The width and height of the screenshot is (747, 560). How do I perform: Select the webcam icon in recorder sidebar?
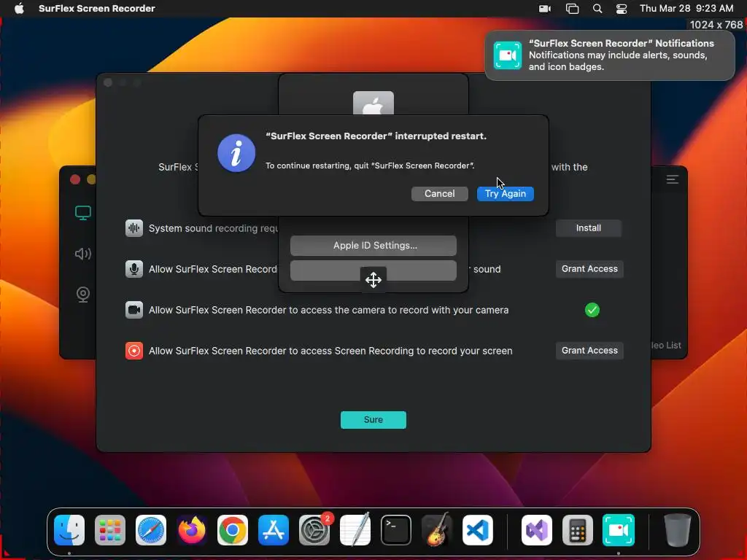coord(83,295)
